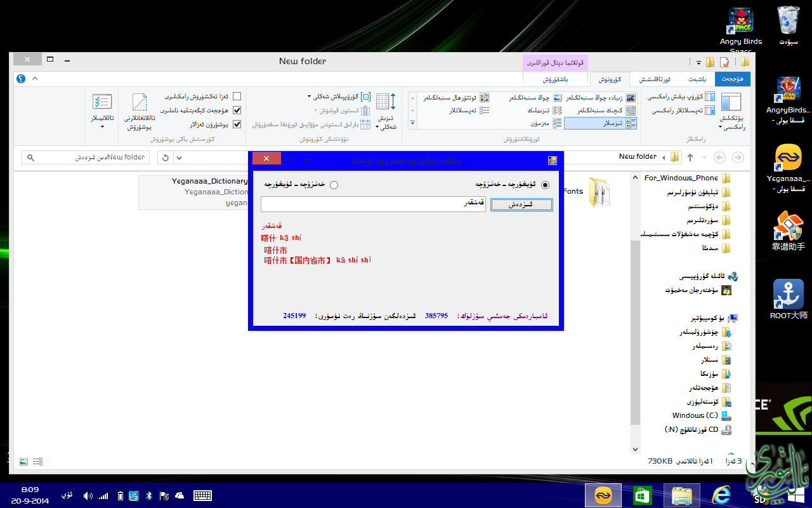812x508 pixels.
Task: Toggle the preview pane (كۆرۈپ بېقىش رامكىسى)
Action: pos(681,97)
